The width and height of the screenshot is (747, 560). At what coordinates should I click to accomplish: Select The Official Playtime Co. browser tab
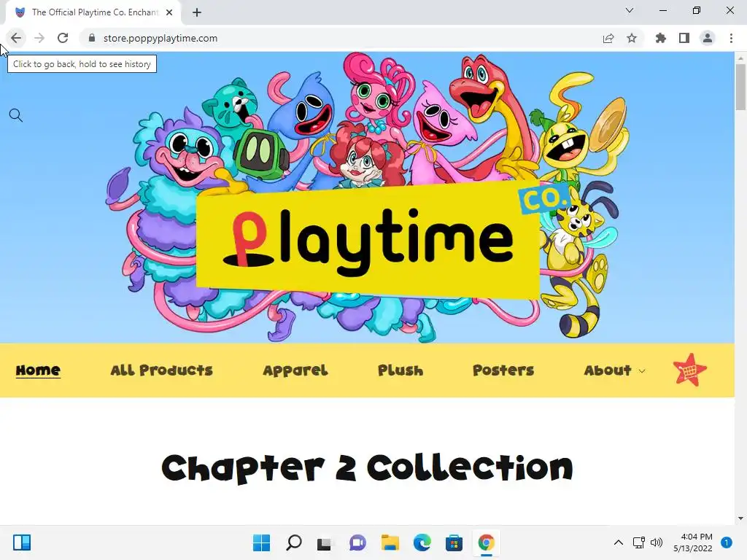(x=94, y=12)
